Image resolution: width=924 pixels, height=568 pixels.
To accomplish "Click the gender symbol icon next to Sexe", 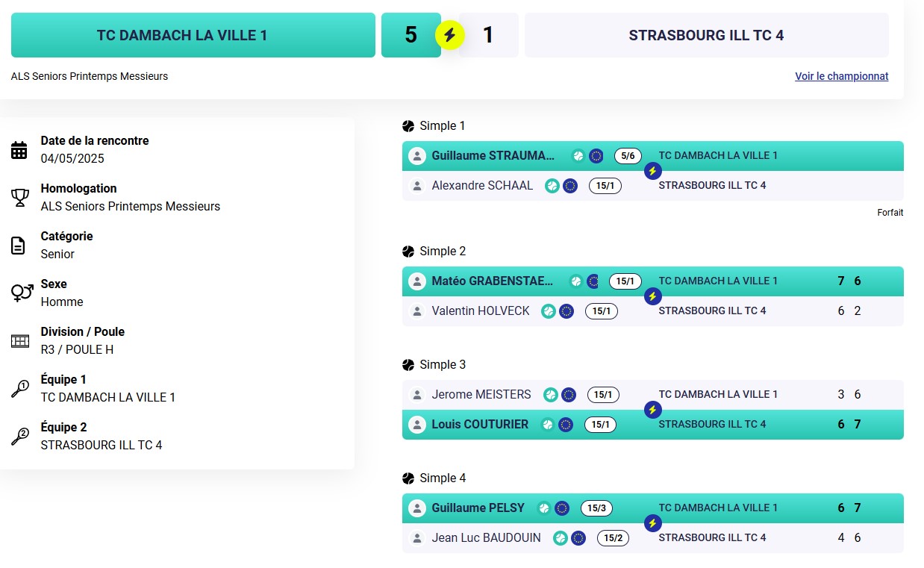I will (22, 293).
